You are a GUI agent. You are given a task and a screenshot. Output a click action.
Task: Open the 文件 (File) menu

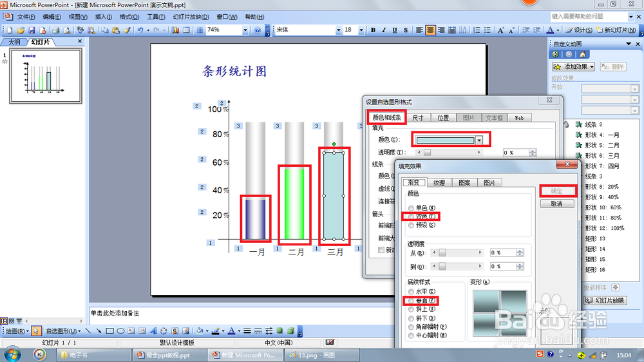(x=26, y=17)
